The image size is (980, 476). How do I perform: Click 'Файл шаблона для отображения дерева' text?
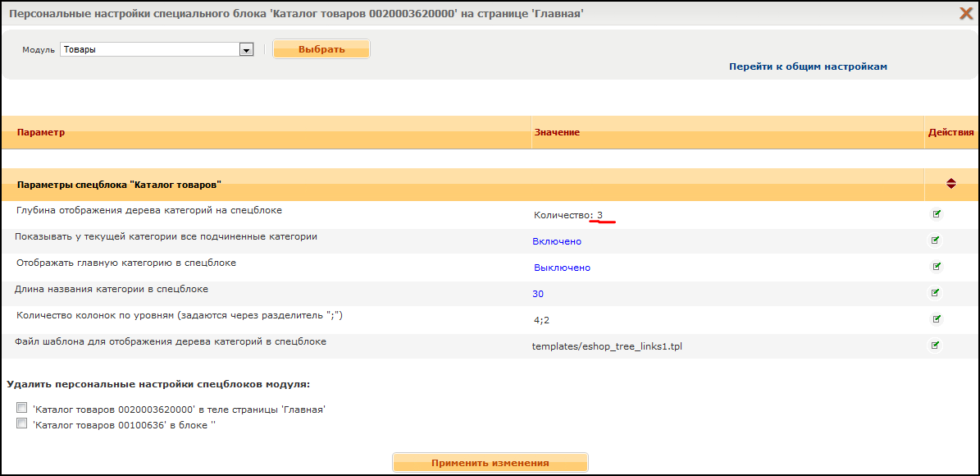tap(171, 342)
